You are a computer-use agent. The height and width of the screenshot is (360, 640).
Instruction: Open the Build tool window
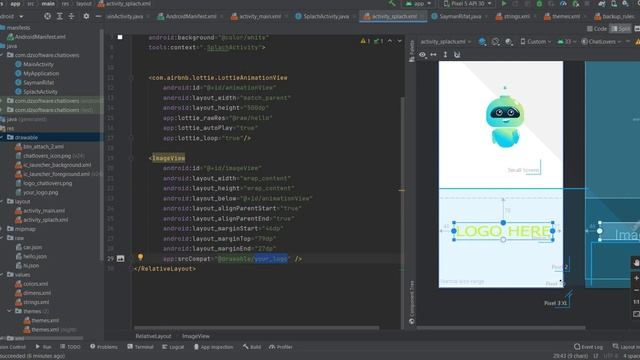click(x=252, y=347)
